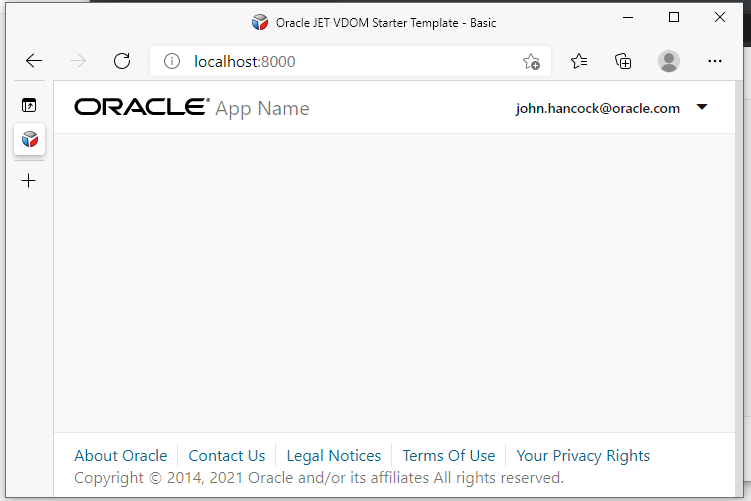The image size is (751, 501).
Task: Reload the localhost page
Action: [x=122, y=61]
